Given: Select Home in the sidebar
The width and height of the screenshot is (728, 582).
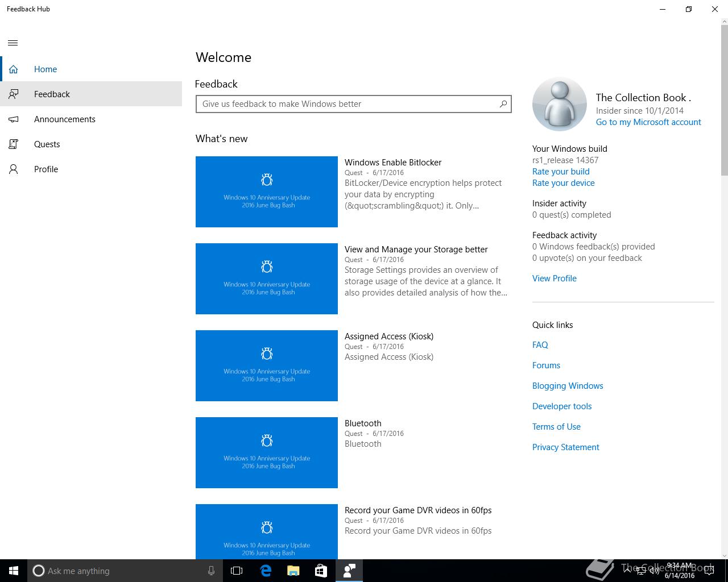Looking at the screenshot, I should (91, 69).
